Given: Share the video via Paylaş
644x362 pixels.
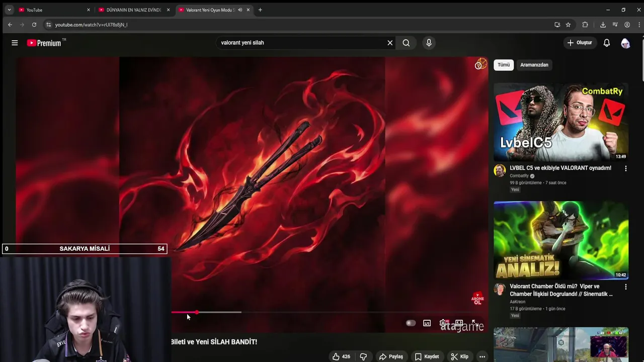Looking at the screenshot, I should tap(391, 356).
